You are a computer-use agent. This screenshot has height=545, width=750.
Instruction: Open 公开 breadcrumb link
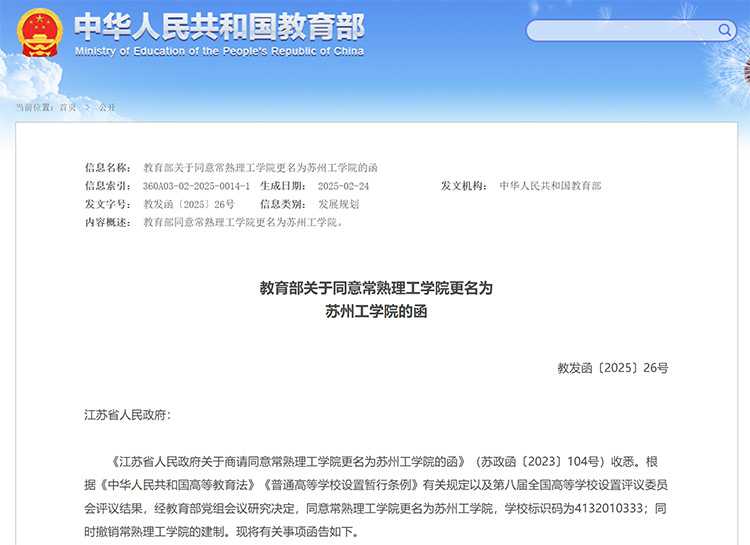[x=107, y=107]
